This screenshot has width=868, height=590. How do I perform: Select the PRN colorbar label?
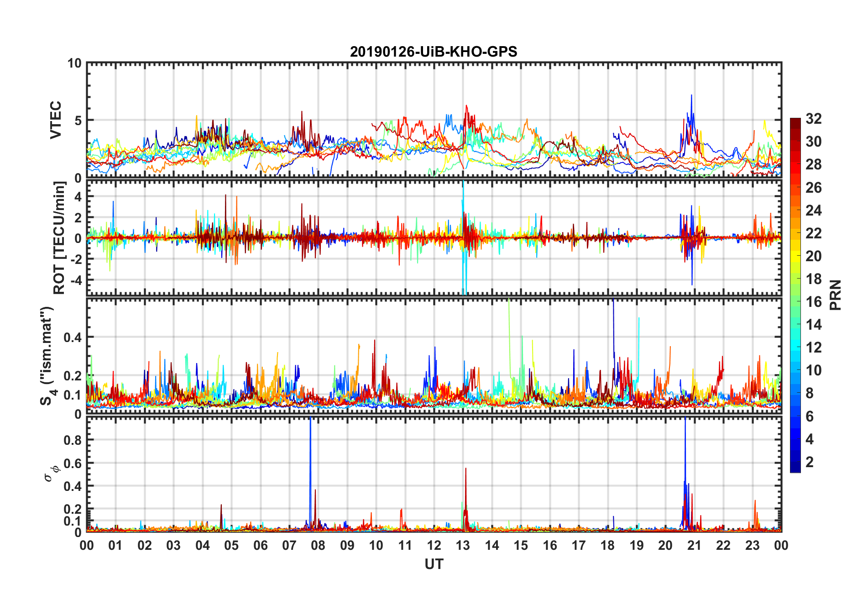tap(835, 295)
